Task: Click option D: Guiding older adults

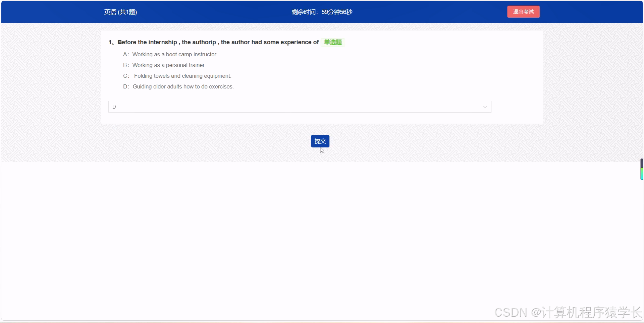Action: pyautogui.click(x=178, y=86)
